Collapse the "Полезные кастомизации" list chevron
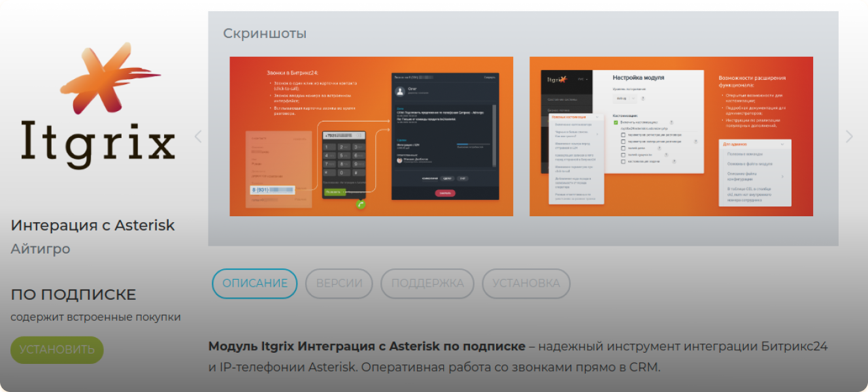Screen dimensions: 868x392 [597, 117]
